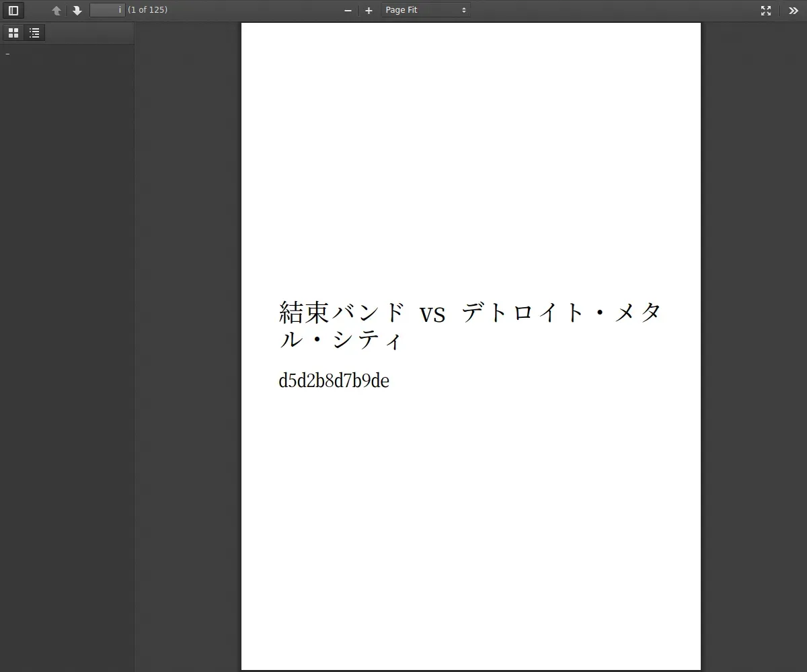Click the document title text on page
The image size is (807, 672).
coord(471,326)
